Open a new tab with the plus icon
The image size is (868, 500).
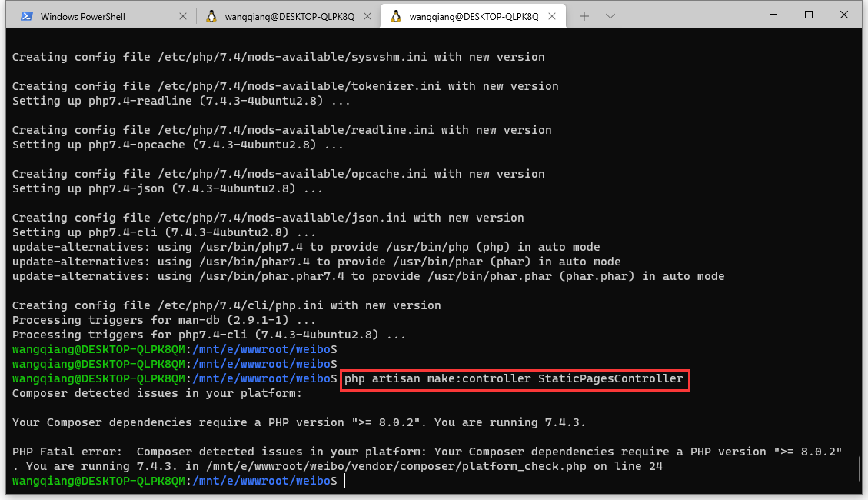tap(584, 16)
